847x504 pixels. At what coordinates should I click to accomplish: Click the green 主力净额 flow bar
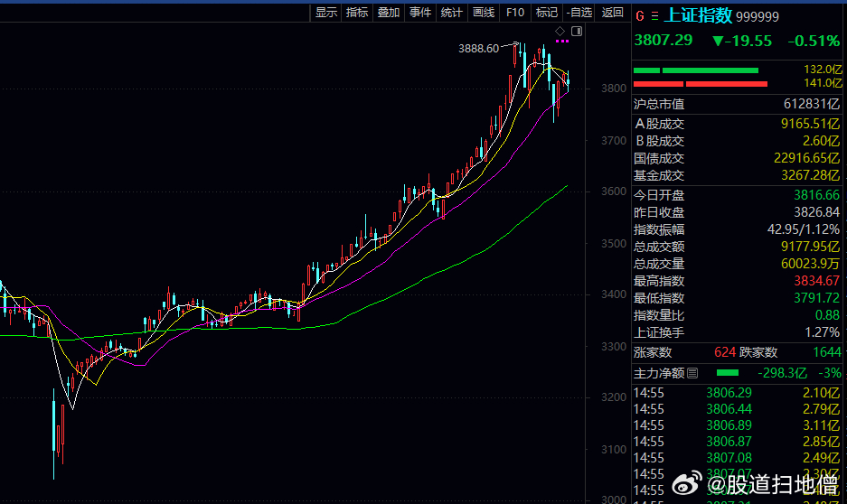click(727, 373)
